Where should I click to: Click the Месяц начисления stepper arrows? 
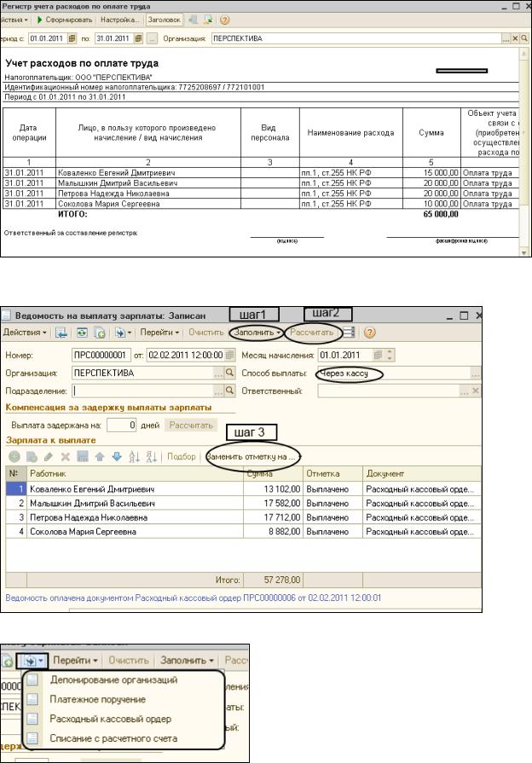click(x=390, y=355)
